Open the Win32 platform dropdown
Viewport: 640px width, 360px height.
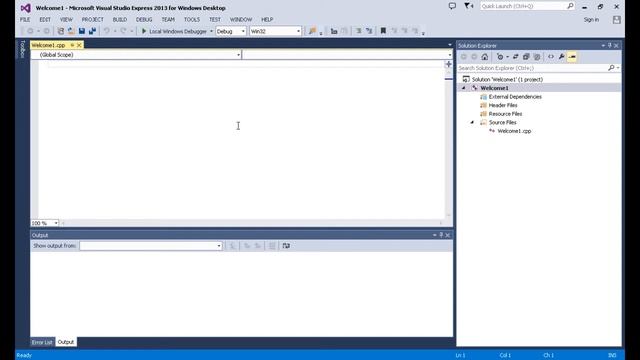tap(276, 31)
